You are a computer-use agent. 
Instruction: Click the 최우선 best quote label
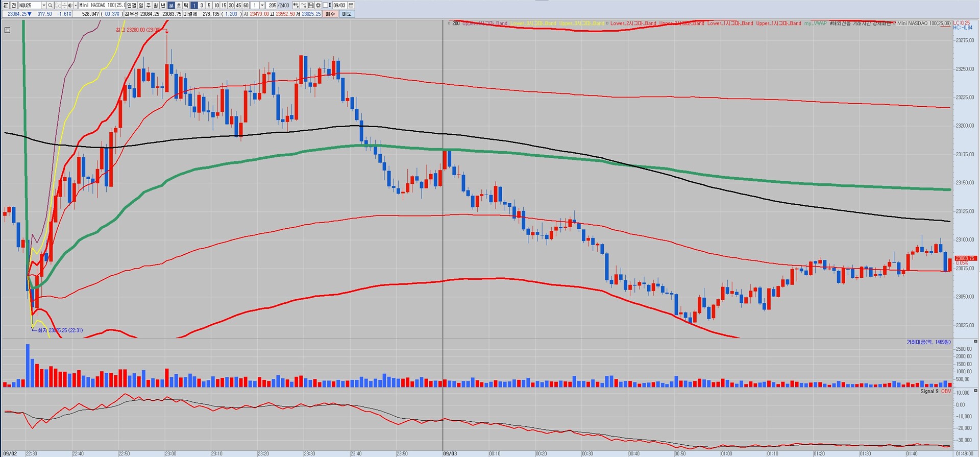(x=131, y=14)
